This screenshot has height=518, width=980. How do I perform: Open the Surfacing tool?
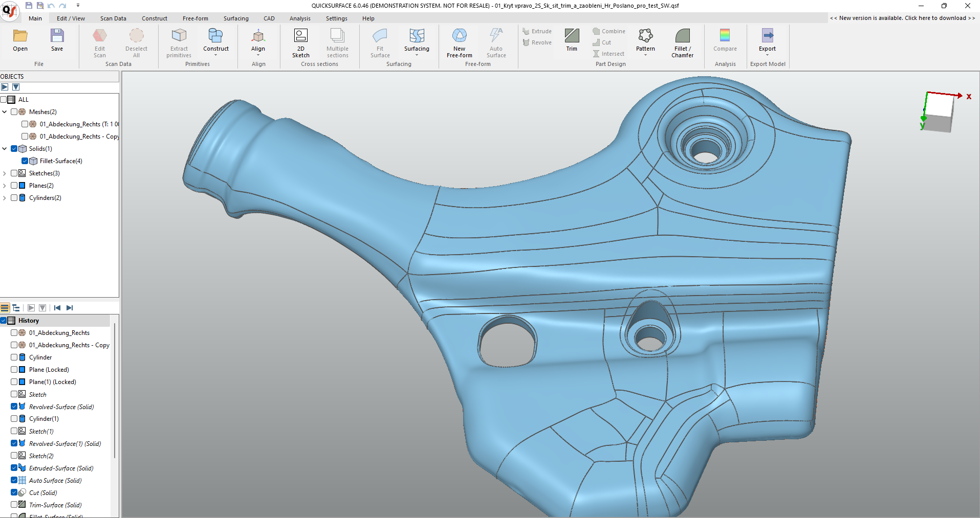tap(417, 40)
